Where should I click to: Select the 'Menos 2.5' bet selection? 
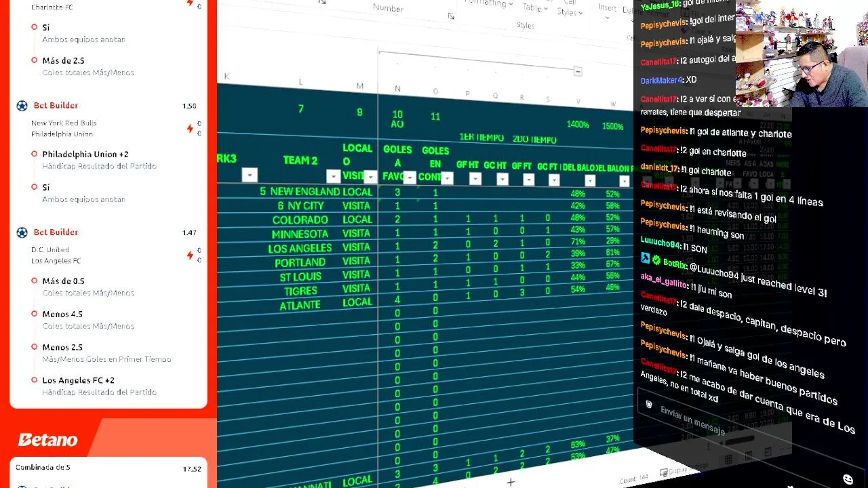pyautogui.click(x=62, y=348)
